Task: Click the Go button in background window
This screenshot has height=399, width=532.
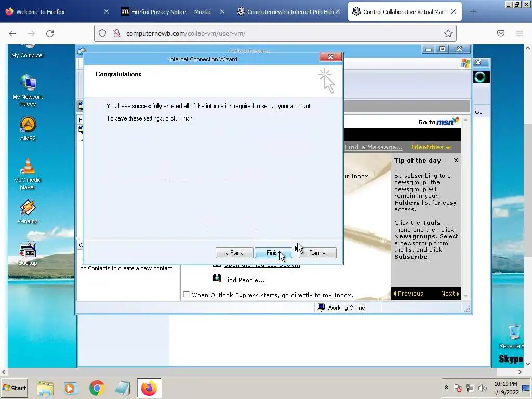Action: point(478,112)
